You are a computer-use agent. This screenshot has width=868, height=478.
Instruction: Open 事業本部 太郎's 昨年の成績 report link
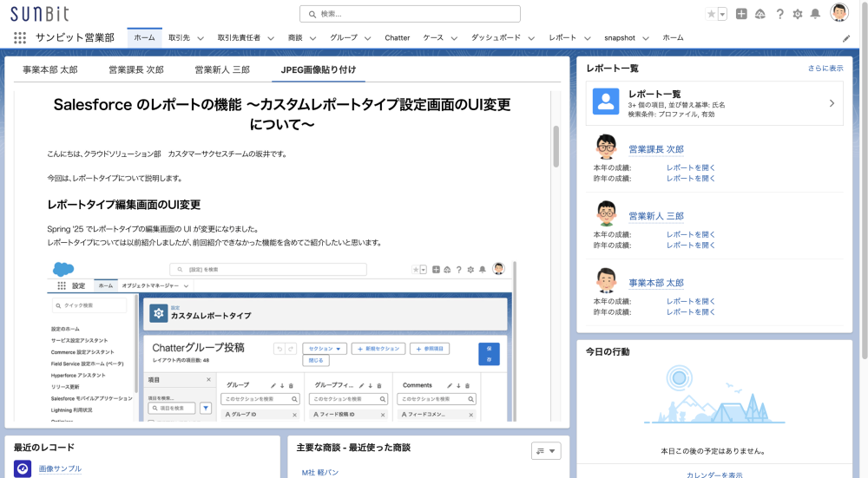pos(691,312)
